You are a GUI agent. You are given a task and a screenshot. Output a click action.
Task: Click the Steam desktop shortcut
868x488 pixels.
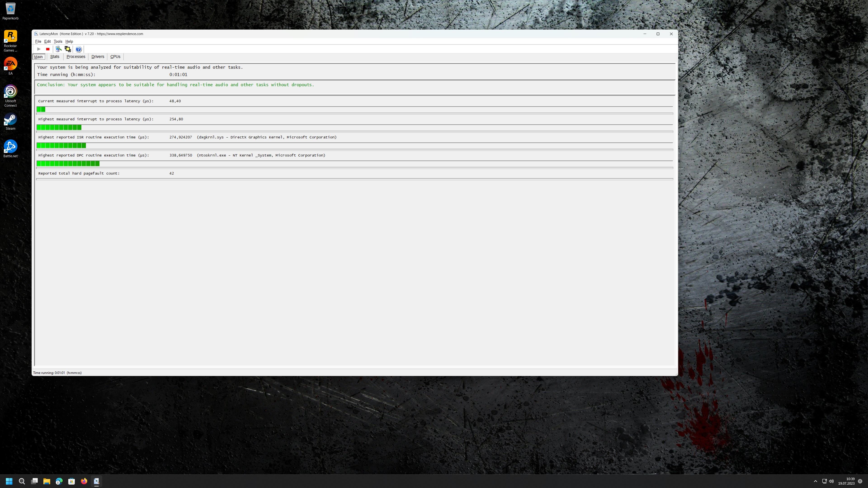tap(10, 122)
